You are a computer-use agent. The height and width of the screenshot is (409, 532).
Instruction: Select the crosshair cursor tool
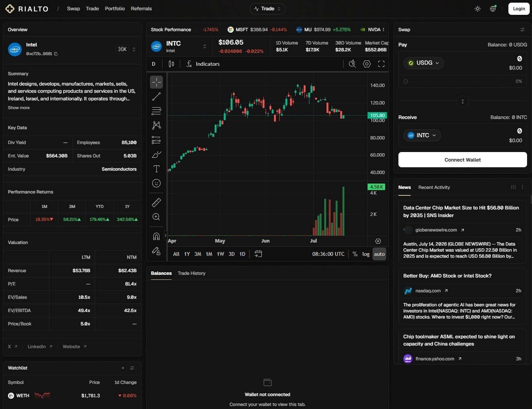[156, 82]
